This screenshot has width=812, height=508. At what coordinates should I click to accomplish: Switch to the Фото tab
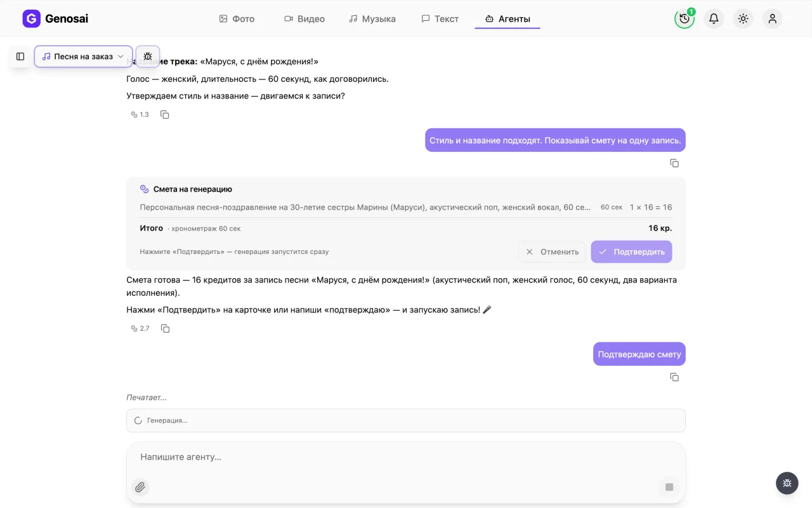237,19
